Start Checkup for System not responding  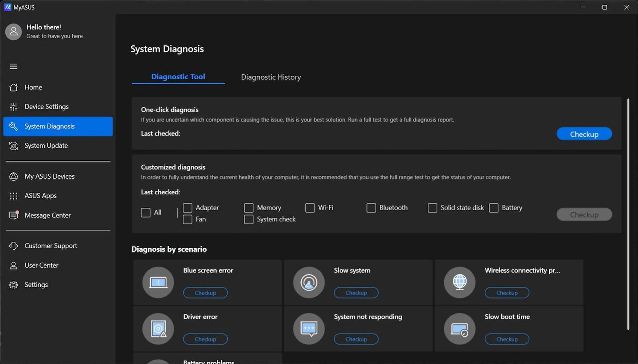[356, 339]
